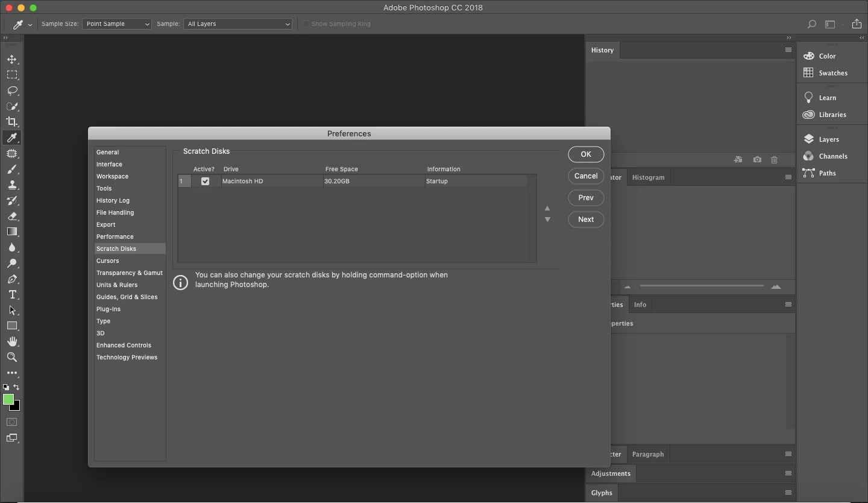Select the Eraser tool
The height and width of the screenshot is (503, 868).
click(12, 216)
